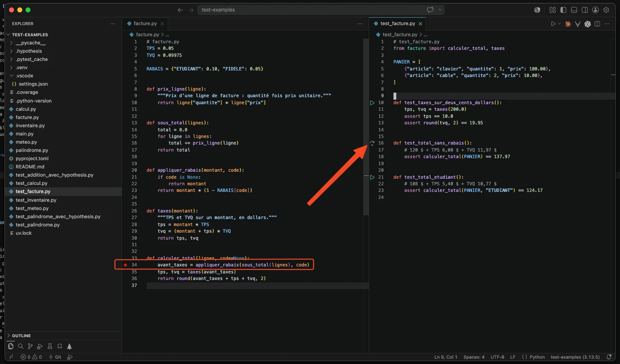Open Explorer views and more actions menu
Screen dimensions: 620x364
click(x=113, y=24)
